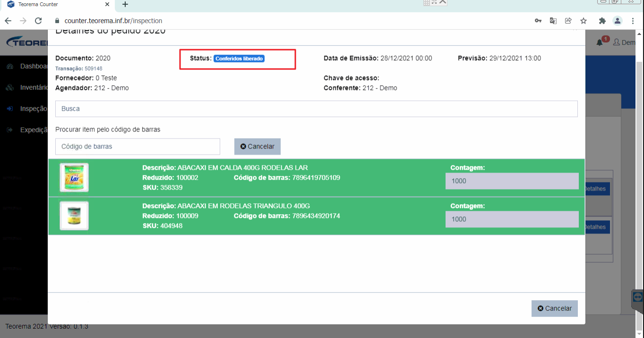The width and height of the screenshot is (644, 338).
Task: Click Conferente 212 - Demo text
Action: pyautogui.click(x=361, y=88)
